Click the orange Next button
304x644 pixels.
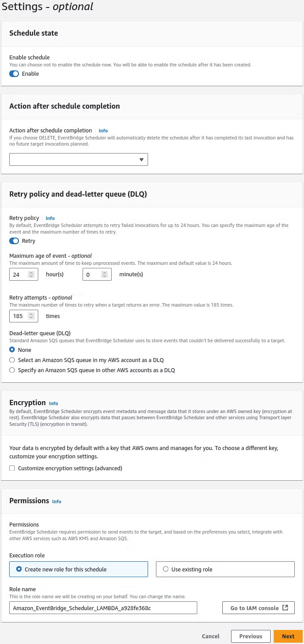click(288, 636)
